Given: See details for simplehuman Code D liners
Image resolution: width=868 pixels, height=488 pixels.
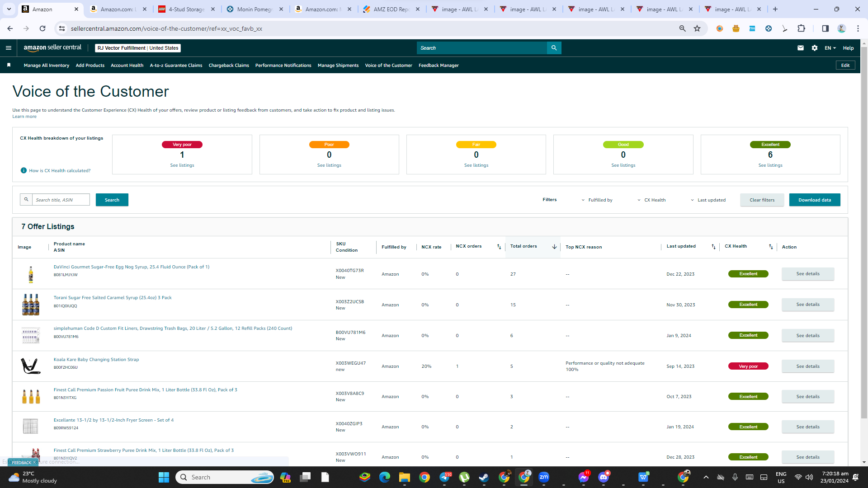Looking at the screenshot, I should coord(808,336).
